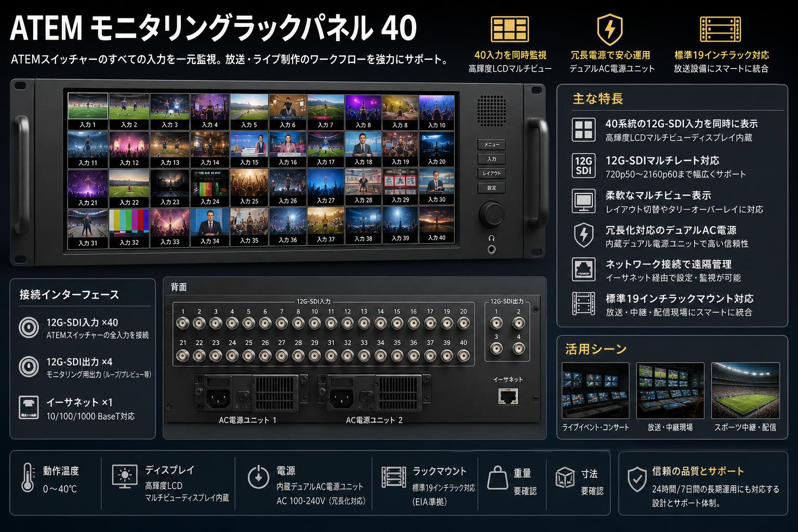Viewport: 798px width, 532px height.
Task: Click the 主な特長 heading
Action: pyautogui.click(x=597, y=99)
